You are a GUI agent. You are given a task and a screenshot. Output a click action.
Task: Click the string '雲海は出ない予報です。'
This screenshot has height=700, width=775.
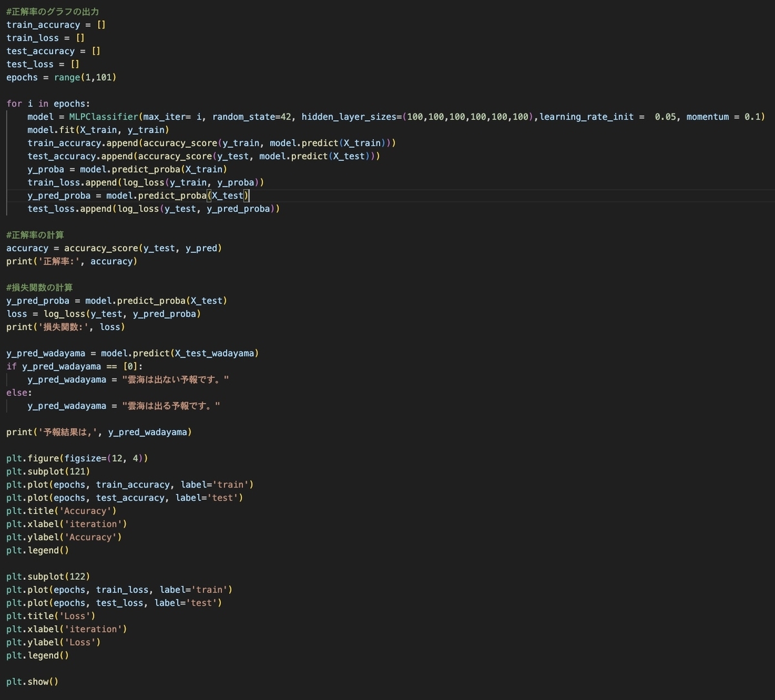click(176, 380)
